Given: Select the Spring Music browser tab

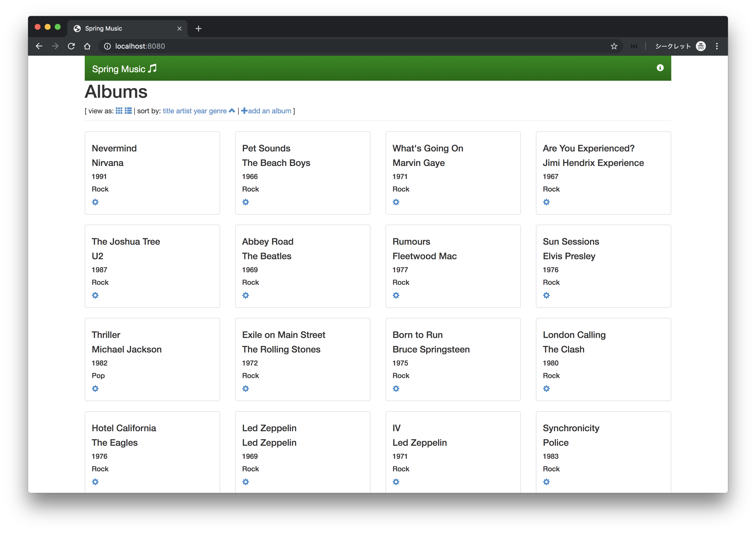Looking at the screenshot, I should click(127, 28).
